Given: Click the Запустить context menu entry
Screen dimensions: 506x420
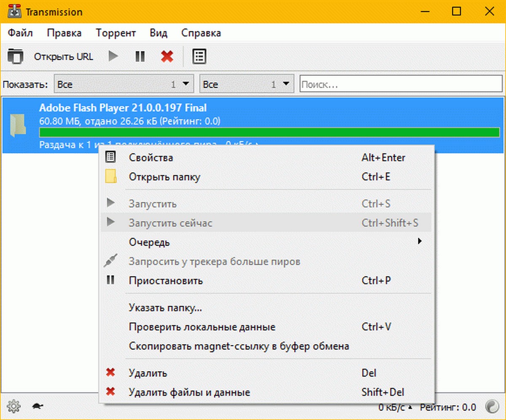Looking at the screenshot, I should click(266, 204).
